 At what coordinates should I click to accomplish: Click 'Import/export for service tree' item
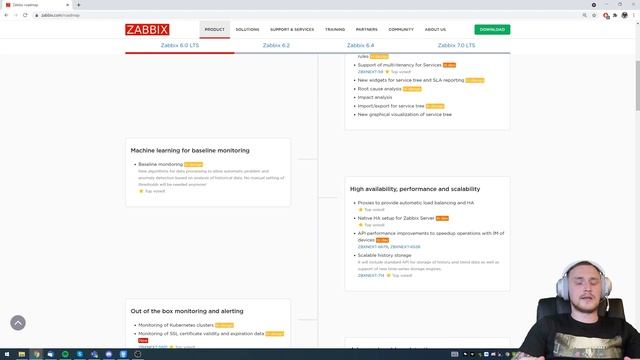[391, 106]
